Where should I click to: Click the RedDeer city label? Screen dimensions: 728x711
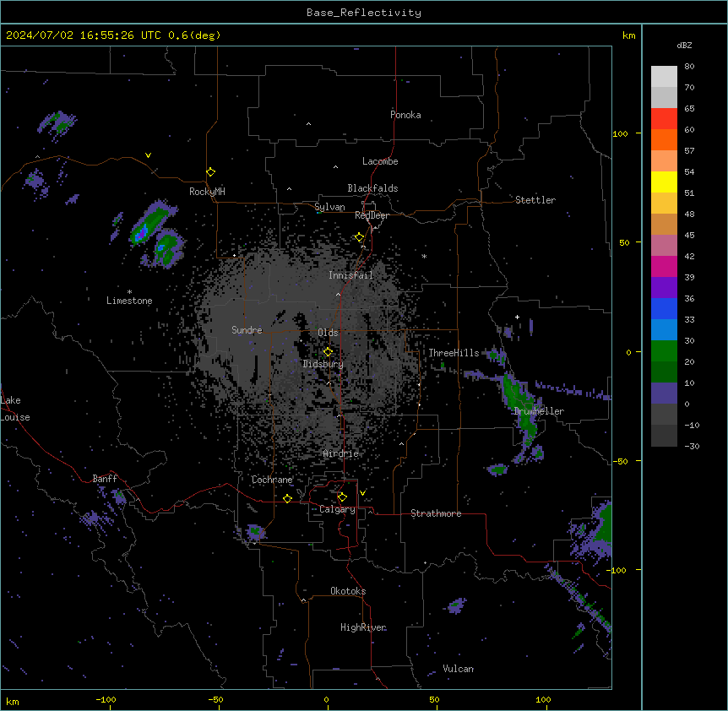coord(372,215)
